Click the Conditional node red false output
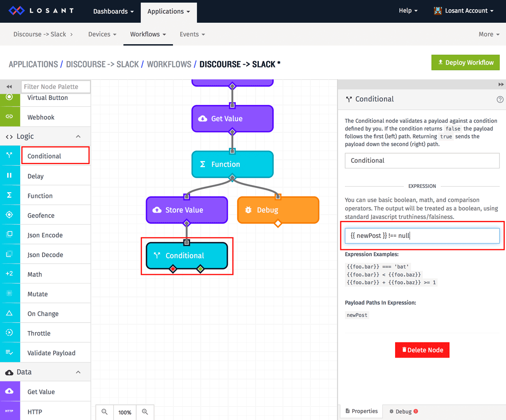 point(172,269)
